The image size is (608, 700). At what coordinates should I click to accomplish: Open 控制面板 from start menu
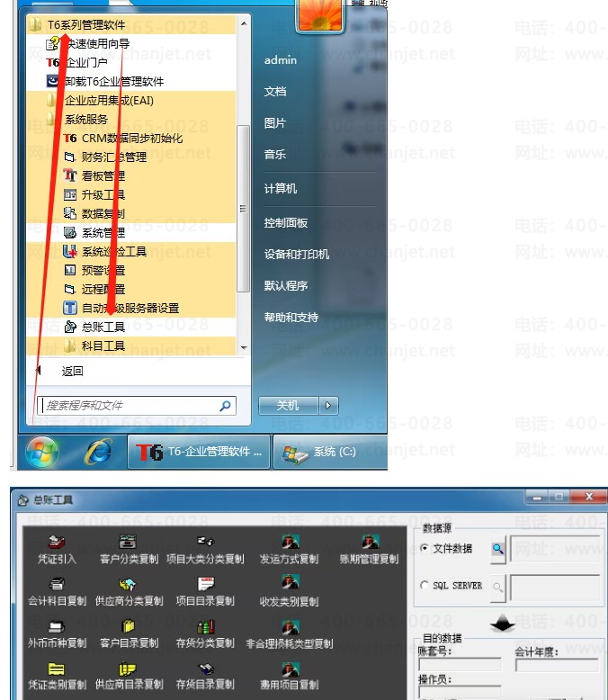[x=286, y=223]
